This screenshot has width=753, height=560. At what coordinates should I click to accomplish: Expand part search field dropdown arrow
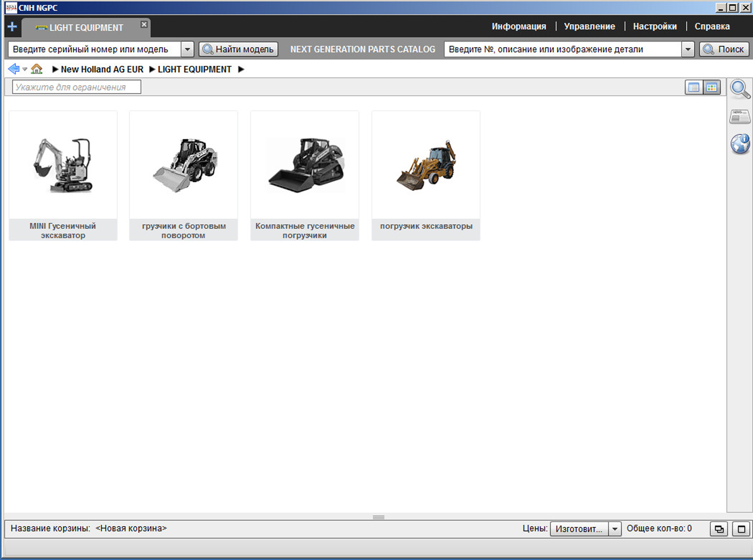pyautogui.click(x=688, y=50)
